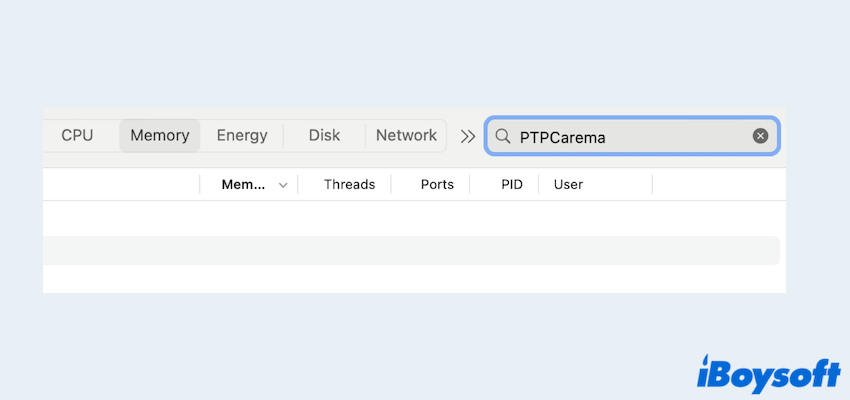Viewport: 850px width, 400px height.
Task: Click the User column header
Action: coord(568,184)
